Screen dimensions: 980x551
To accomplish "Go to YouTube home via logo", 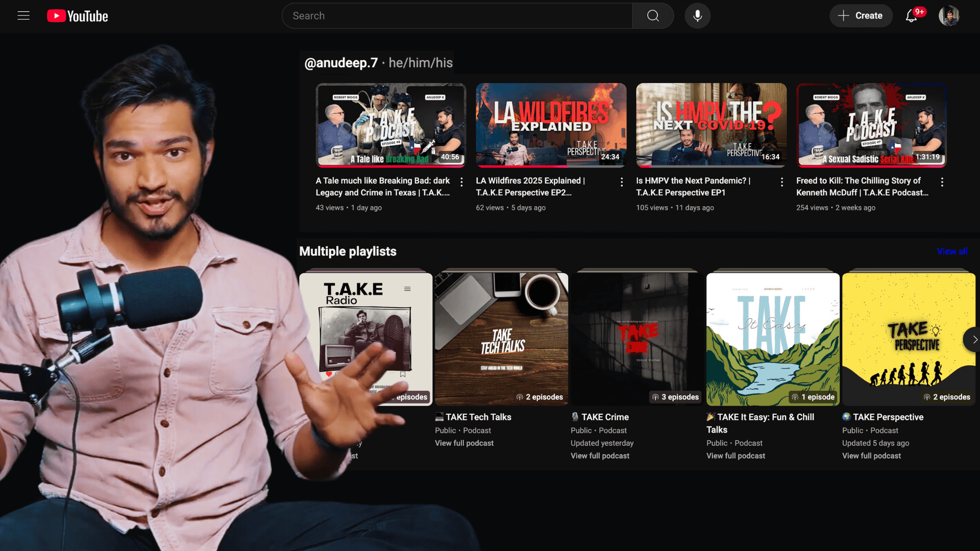I will 78,16.
